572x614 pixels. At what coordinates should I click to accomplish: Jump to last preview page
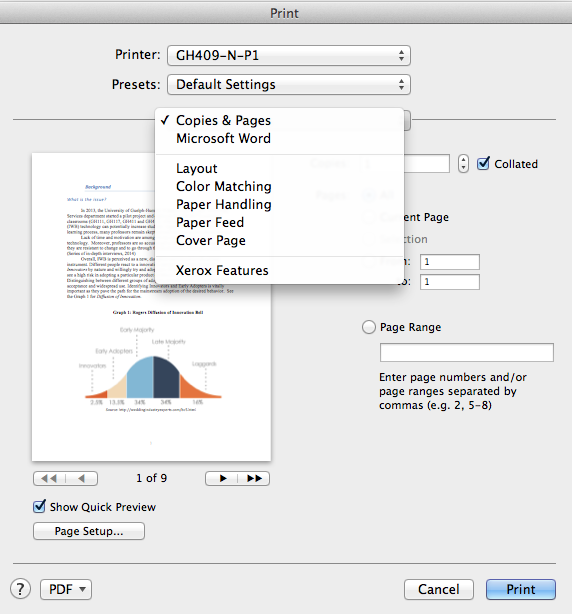click(x=254, y=478)
